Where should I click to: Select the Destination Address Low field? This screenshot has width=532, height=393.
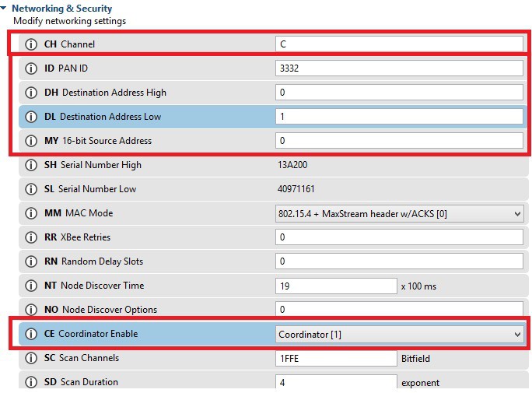pos(399,117)
